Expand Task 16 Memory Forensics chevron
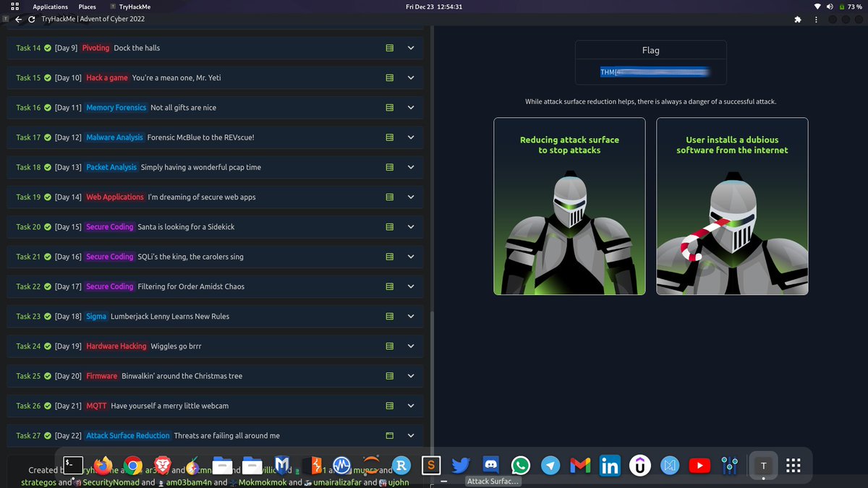The image size is (868, 488). pyautogui.click(x=411, y=108)
